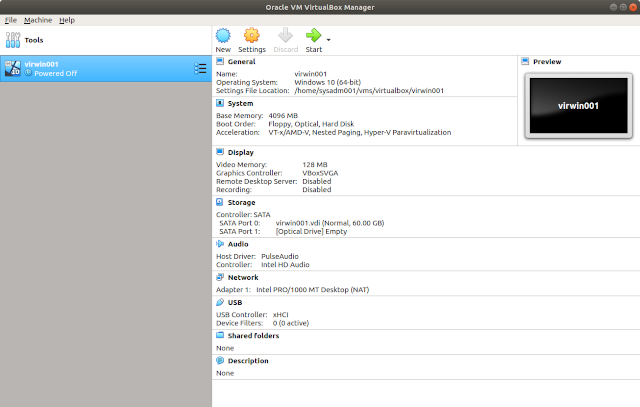Open the File menu

(x=11, y=20)
